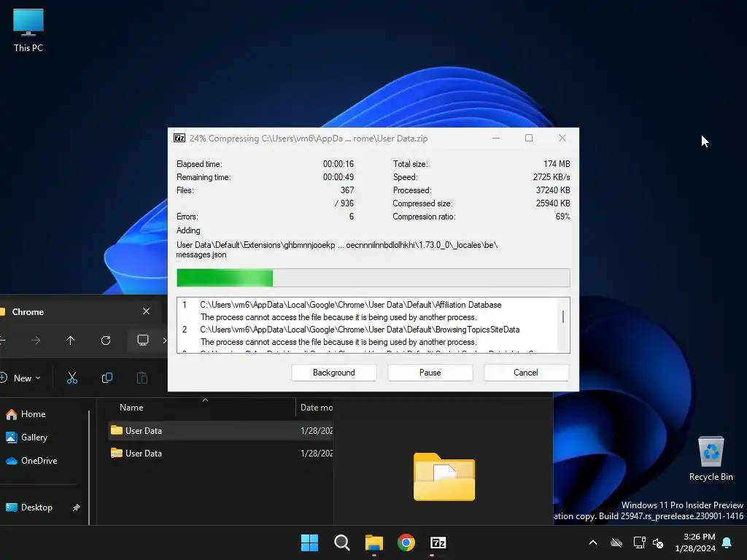Open This PC desktop icon
The height and width of the screenshot is (560, 747).
pyautogui.click(x=28, y=30)
